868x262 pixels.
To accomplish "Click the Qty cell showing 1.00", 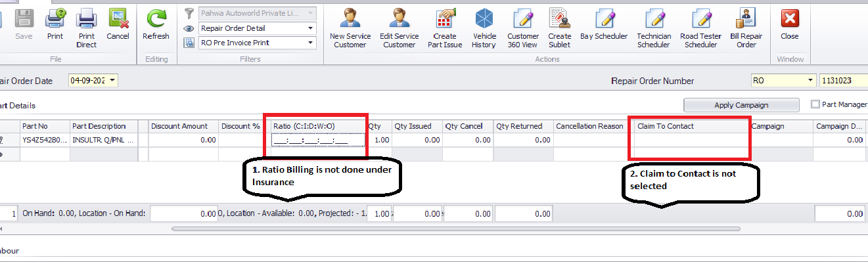I will 379,140.
